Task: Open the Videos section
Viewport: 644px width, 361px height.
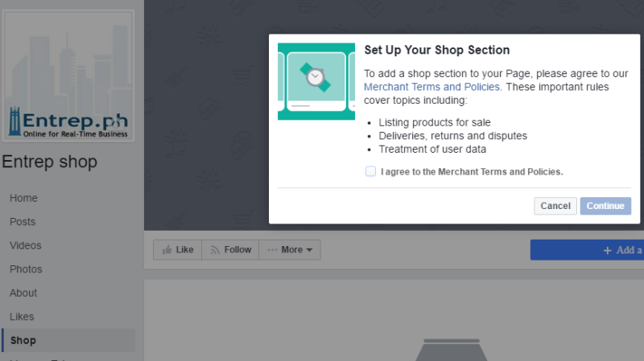Action: coord(26,246)
